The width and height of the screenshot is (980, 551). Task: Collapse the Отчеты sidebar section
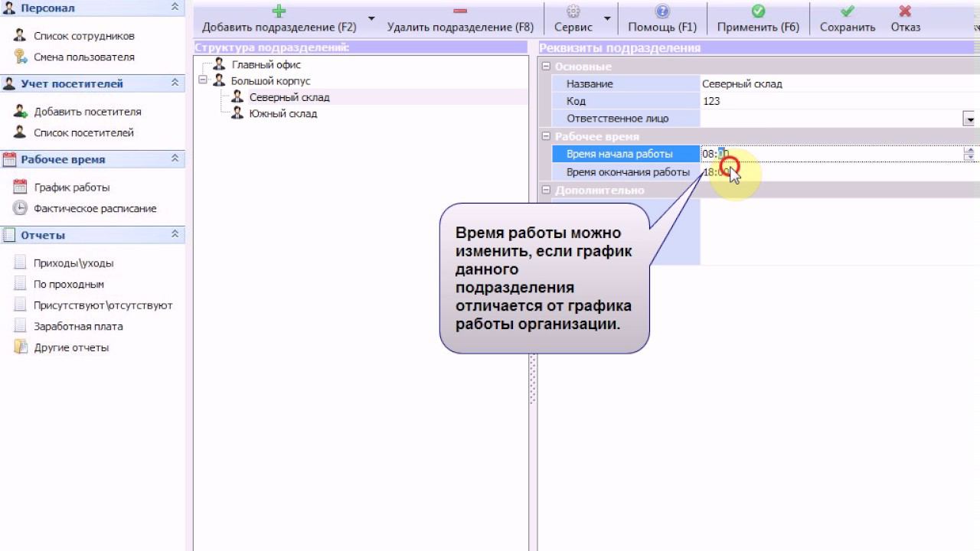pos(175,235)
